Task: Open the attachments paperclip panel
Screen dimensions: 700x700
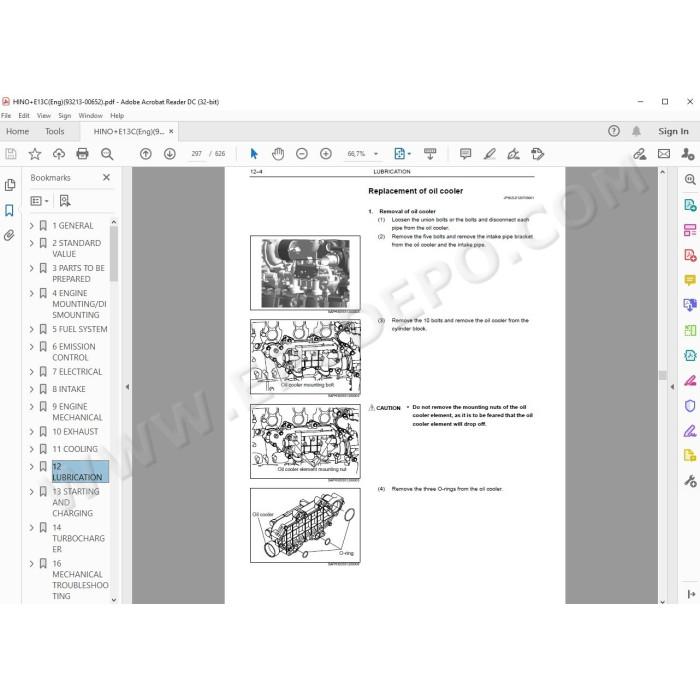Action: (9, 235)
